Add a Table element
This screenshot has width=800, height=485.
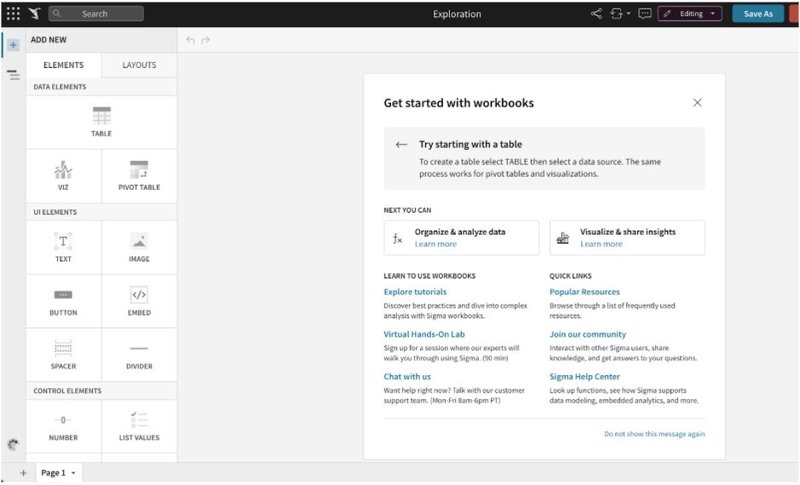(x=102, y=122)
